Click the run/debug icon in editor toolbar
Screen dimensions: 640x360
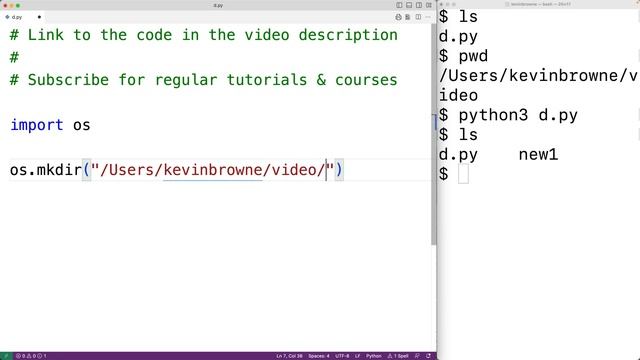pyautogui.click(x=398, y=17)
